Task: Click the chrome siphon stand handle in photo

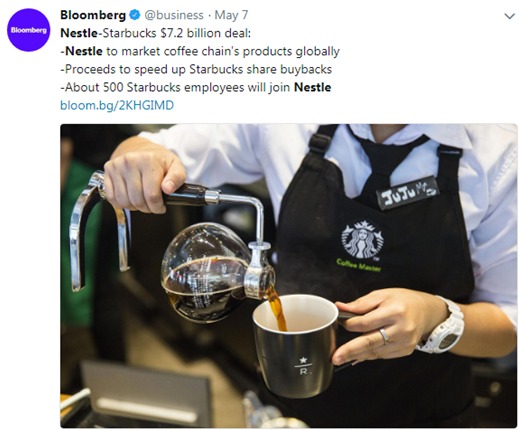Action: (x=99, y=230)
